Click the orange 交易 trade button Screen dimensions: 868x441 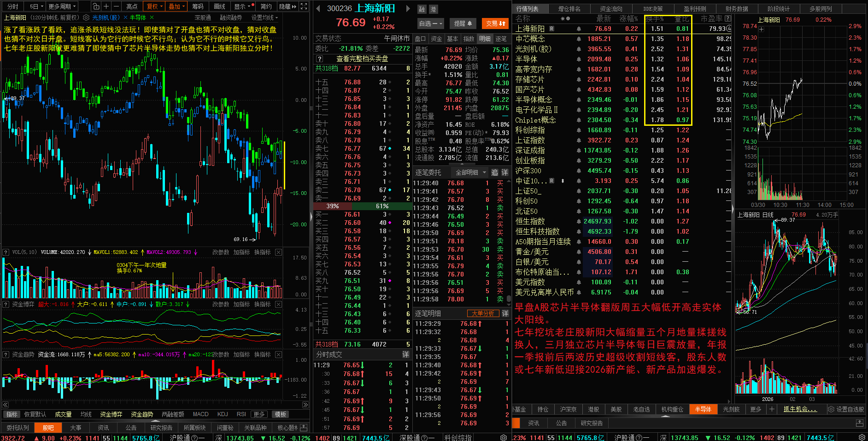[x=495, y=24]
